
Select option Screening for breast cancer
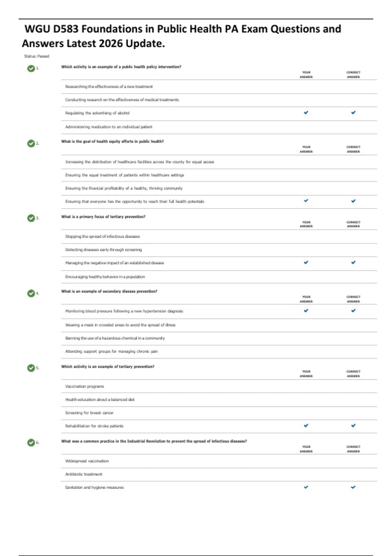click(x=89, y=413)
